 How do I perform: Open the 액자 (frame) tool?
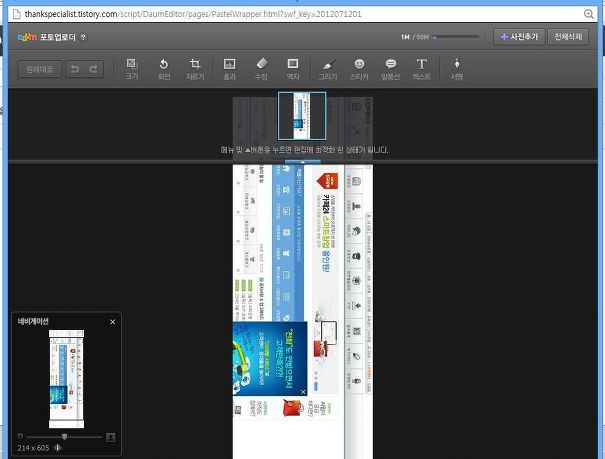(x=293, y=69)
